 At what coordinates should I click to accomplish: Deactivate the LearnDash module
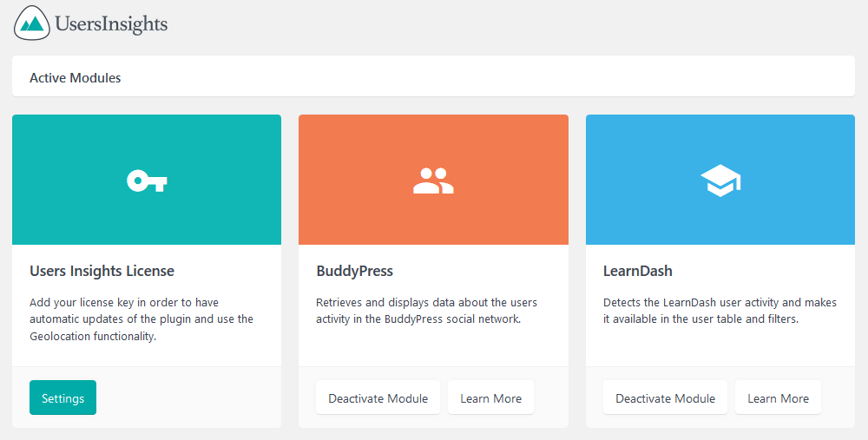click(x=666, y=397)
